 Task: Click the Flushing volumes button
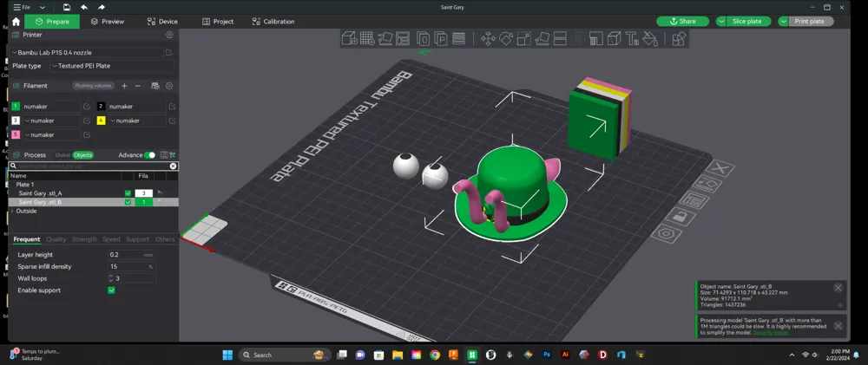tap(93, 86)
